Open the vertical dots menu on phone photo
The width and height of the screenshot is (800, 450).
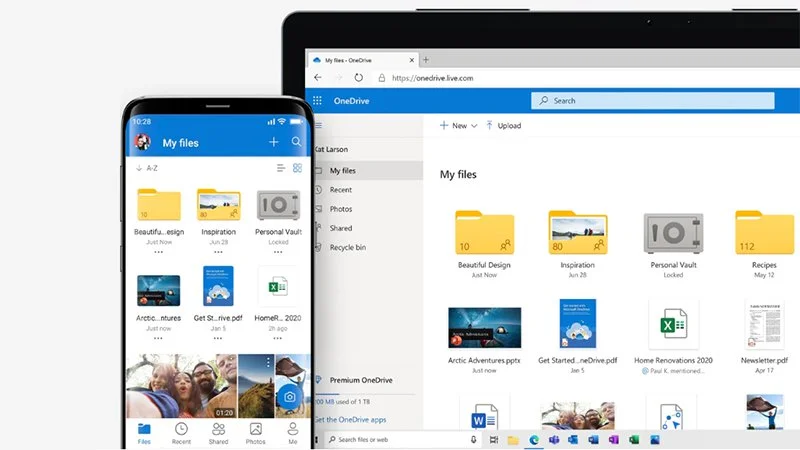(x=268, y=362)
